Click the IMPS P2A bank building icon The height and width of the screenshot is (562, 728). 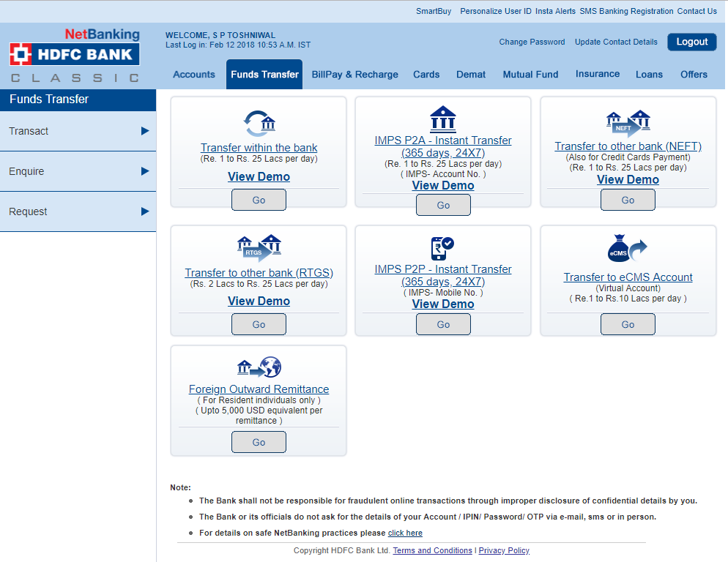point(443,119)
